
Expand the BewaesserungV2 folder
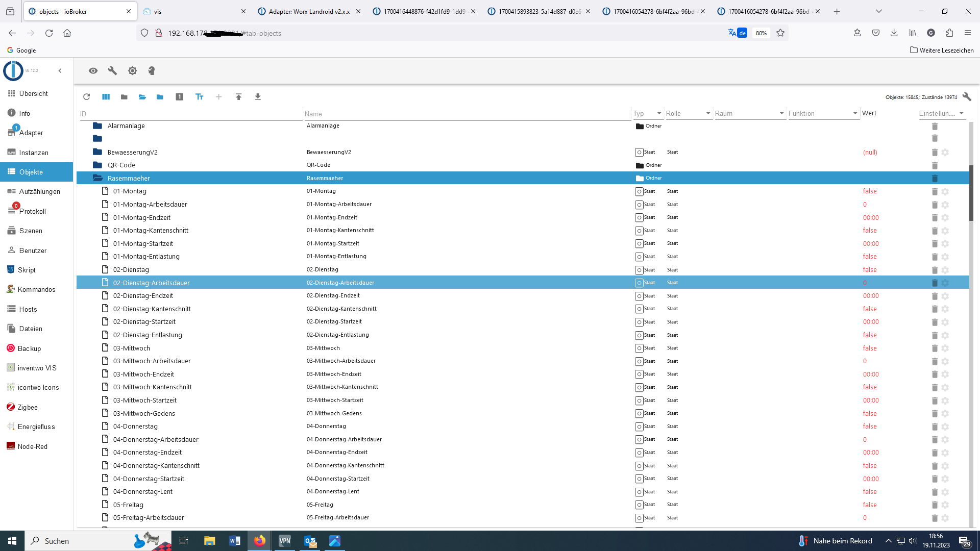click(97, 152)
